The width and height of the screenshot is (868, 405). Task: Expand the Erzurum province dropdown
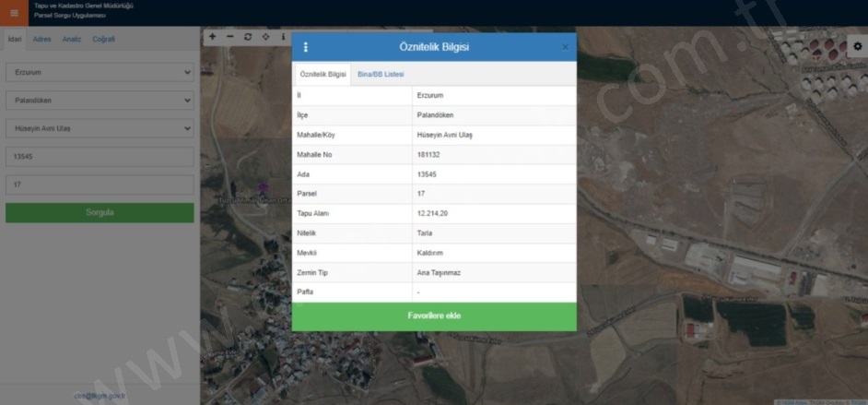pos(100,72)
